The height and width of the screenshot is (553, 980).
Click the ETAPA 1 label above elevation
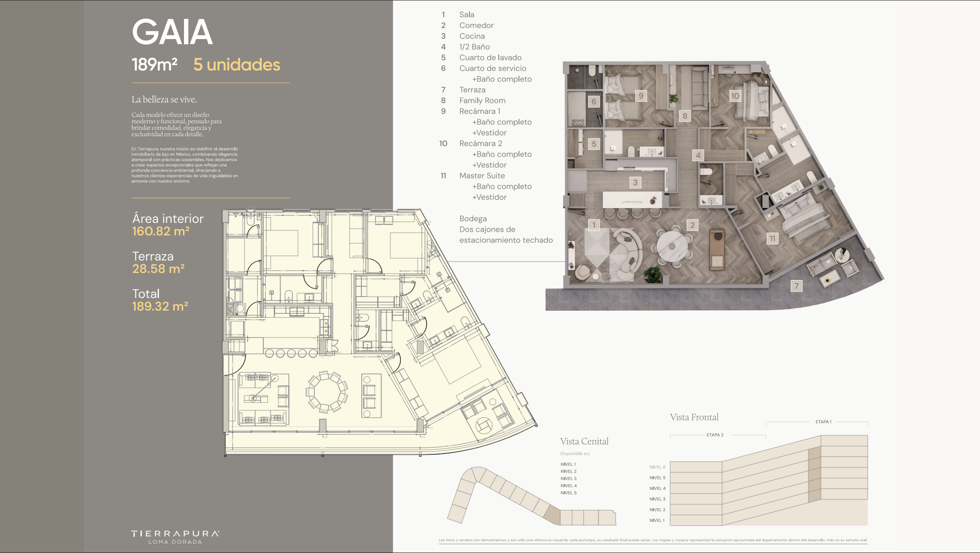click(823, 422)
